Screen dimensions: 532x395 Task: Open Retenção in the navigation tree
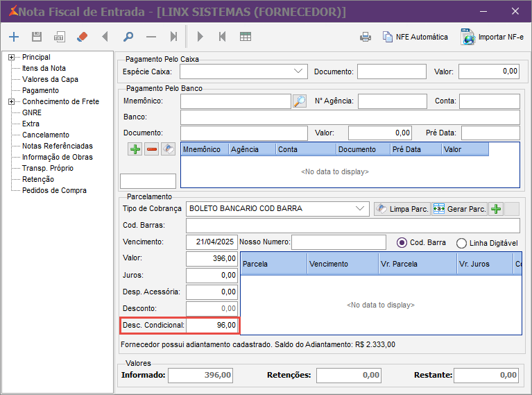click(37, 179)
